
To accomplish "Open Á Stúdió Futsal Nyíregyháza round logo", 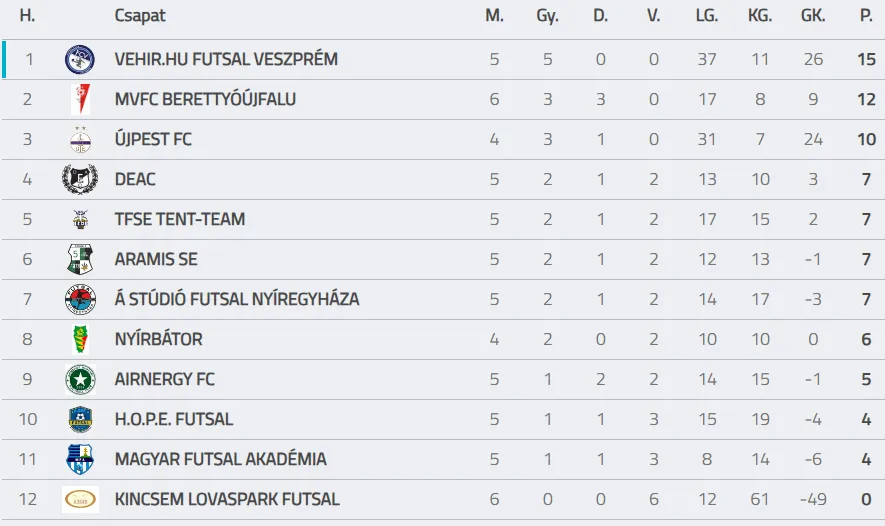I will [x=80, y=300].
